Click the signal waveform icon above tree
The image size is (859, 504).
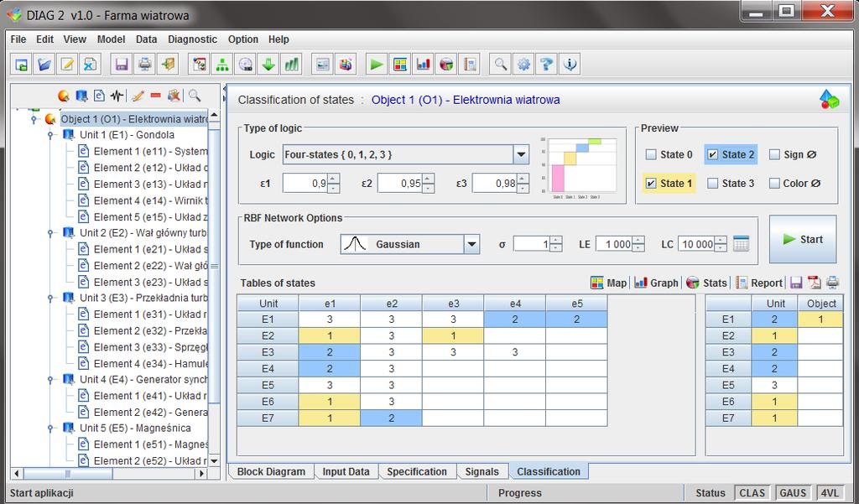click(117, 96)
